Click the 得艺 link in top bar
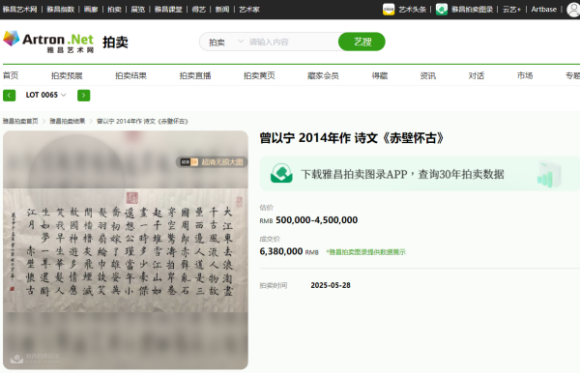This screenshot has width=580, height=373. point(199,9)
